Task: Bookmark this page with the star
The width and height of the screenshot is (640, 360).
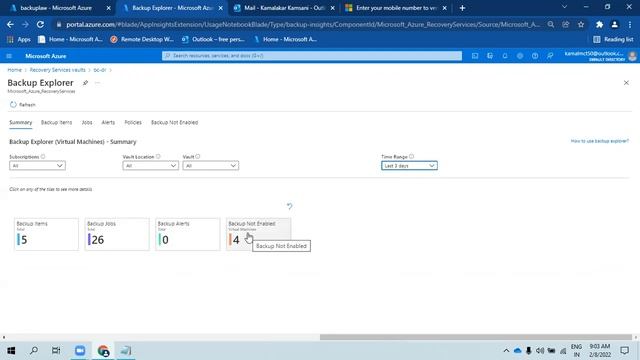Action: (581, 24)
